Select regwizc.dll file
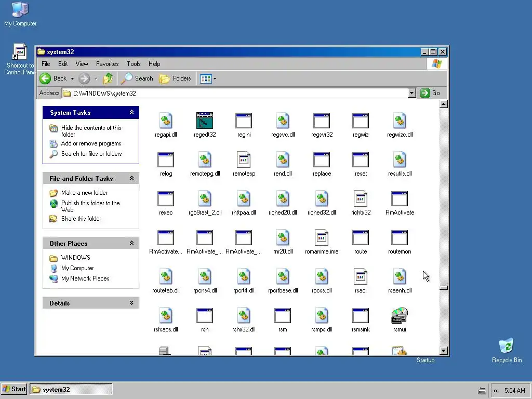 pos(400,125)
